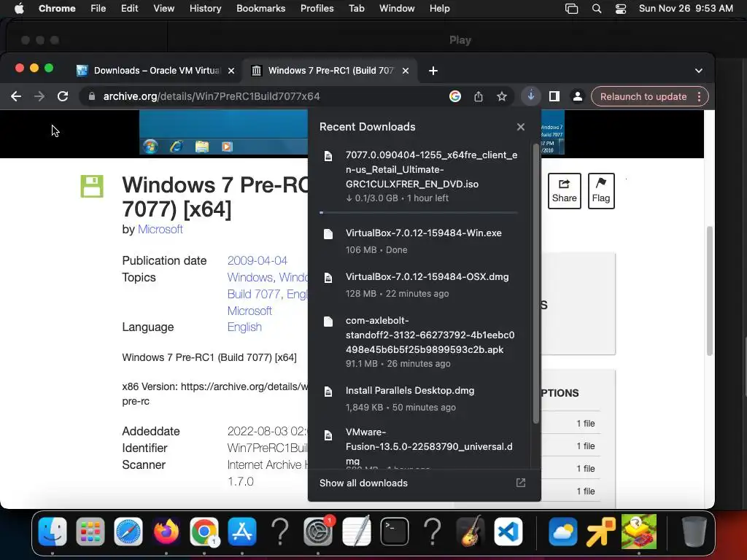
Task: Open the VMware Fusion dmg download entry
Action: tap(418, 446)
